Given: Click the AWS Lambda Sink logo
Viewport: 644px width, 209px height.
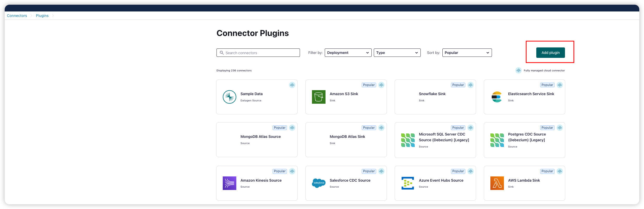Looking at the screenshot, I should [497, 183].
